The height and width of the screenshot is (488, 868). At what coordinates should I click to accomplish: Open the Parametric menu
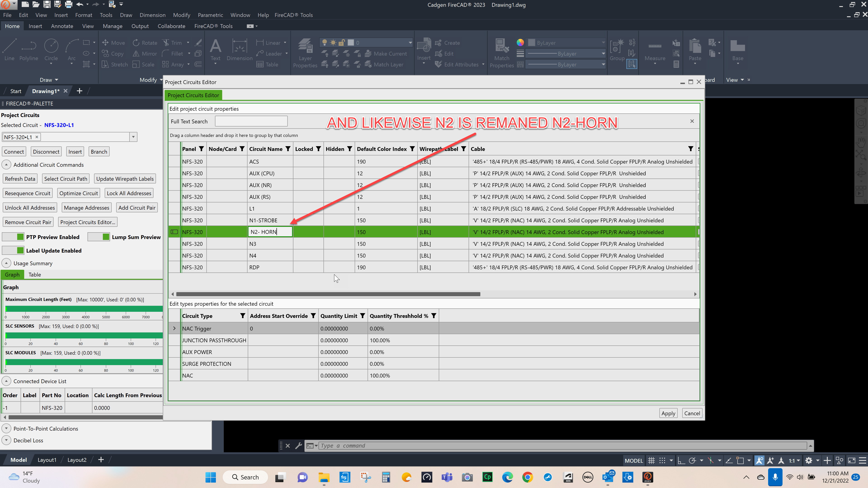[211, 15]
